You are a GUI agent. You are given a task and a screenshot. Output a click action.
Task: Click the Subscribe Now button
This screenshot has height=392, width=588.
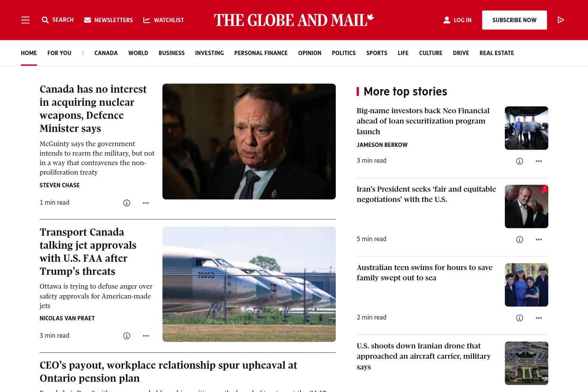514,20
